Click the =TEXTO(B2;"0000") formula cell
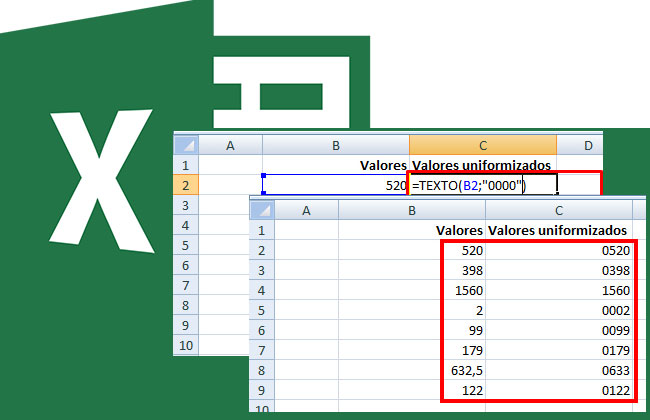 click(x=483, y=185)
